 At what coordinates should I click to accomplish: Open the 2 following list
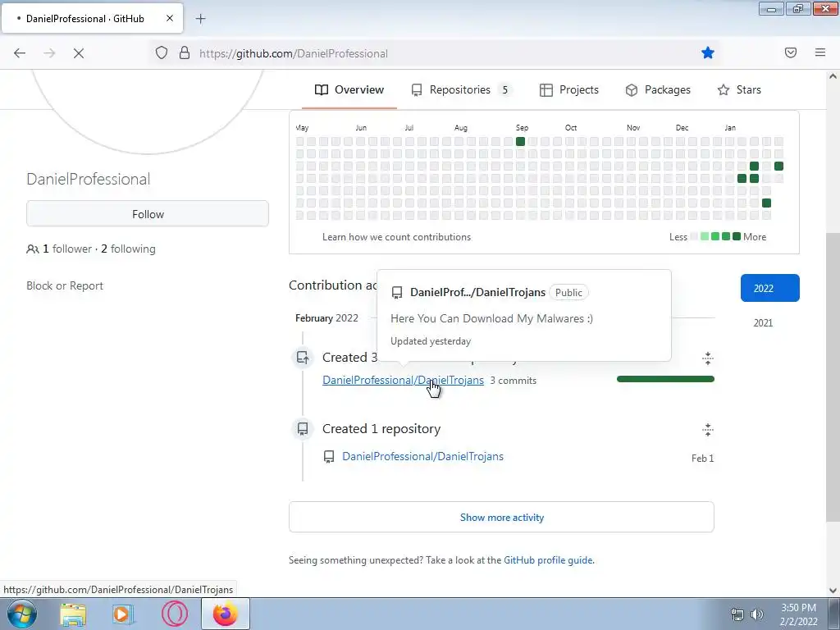[128, 249]
